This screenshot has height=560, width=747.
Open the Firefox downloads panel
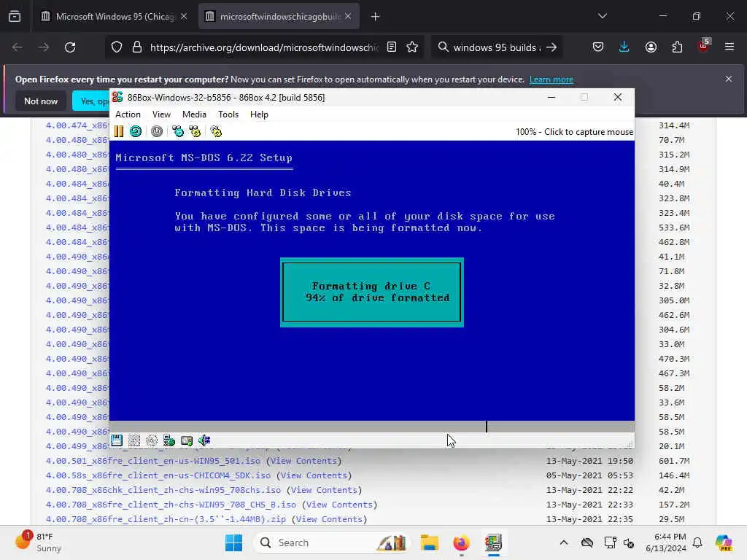624,47
